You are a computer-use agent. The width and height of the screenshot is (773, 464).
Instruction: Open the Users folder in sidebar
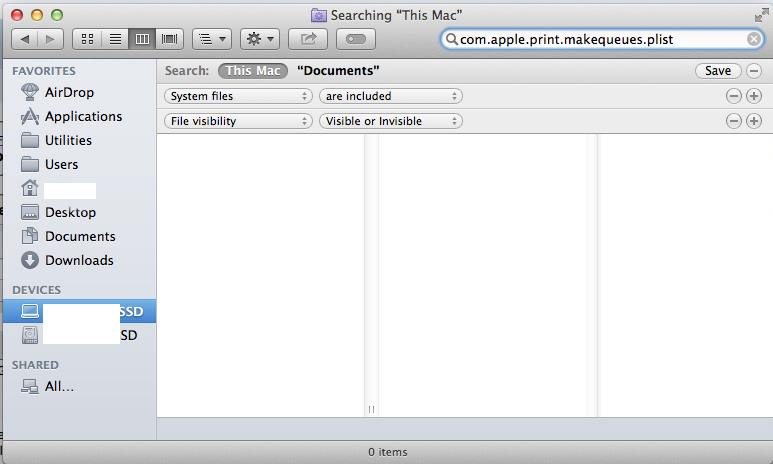click(49, 164)
